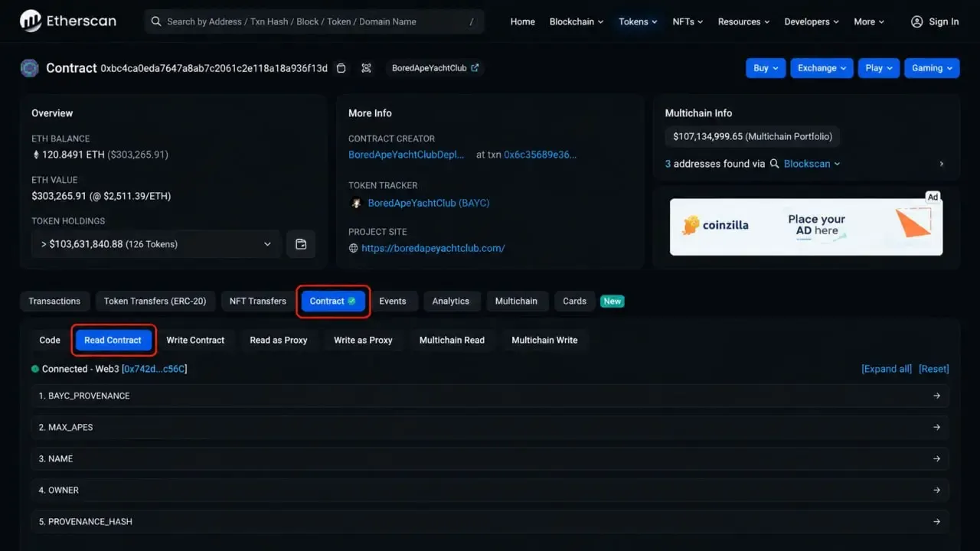The width and height of the screenshot is (980, 551).
Task: Open the Resources nav menu
Action: click(x=743, y=21)
